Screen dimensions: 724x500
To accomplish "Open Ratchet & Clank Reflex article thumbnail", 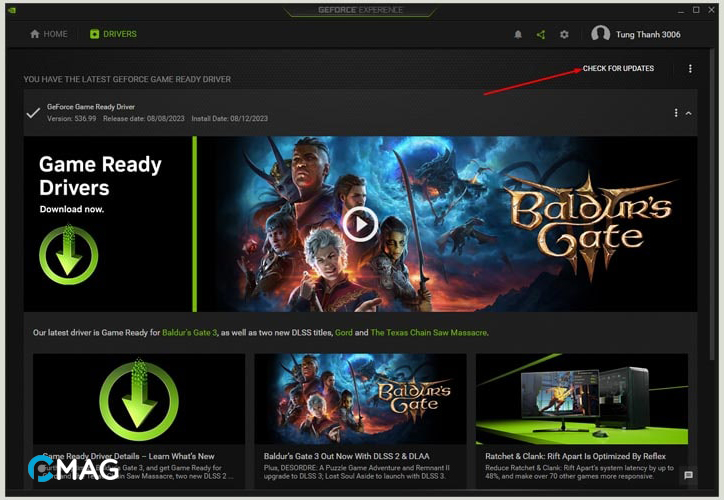I will click(582, 399).
